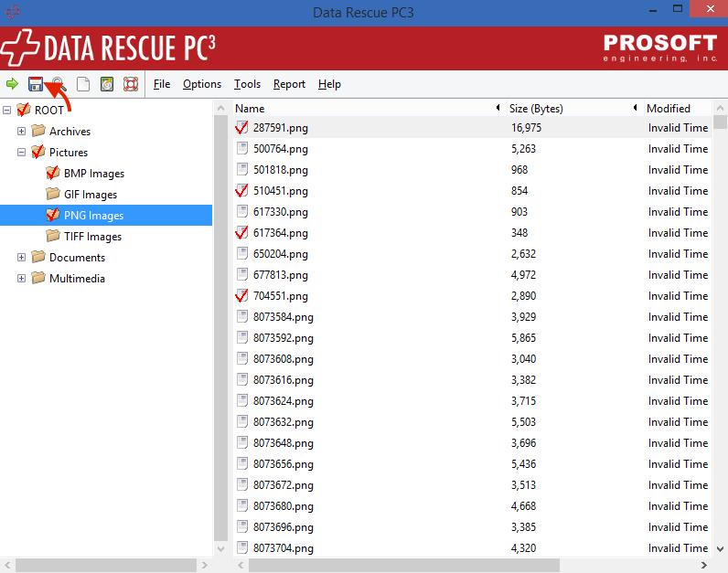Select the BMP Images tree item

(94, 173)
